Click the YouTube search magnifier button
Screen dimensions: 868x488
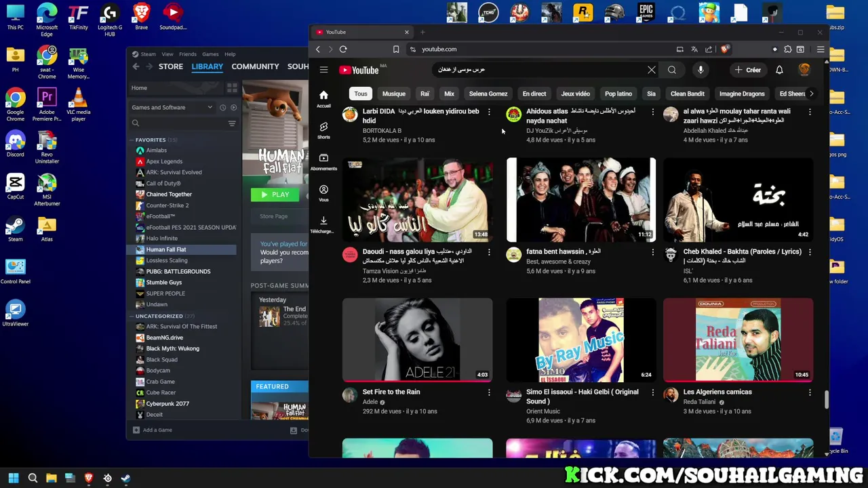671,70
